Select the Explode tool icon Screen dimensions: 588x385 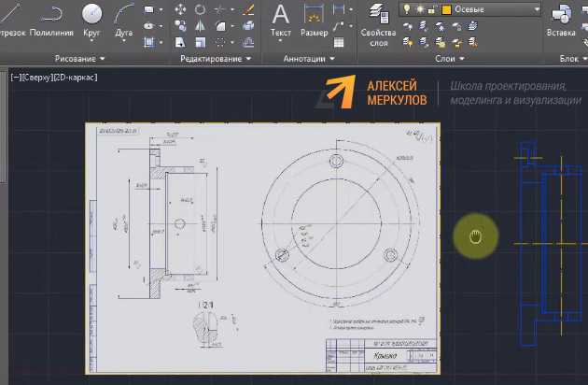tap(248, 26)
